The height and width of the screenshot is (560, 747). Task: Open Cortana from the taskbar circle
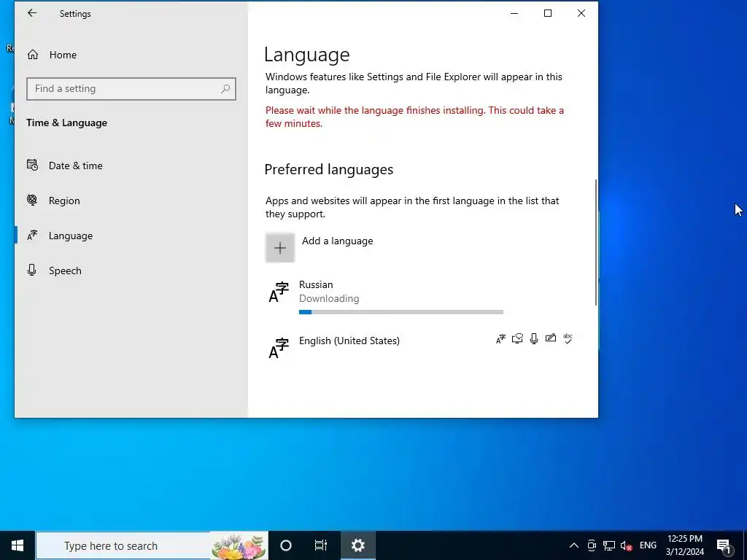286,545
